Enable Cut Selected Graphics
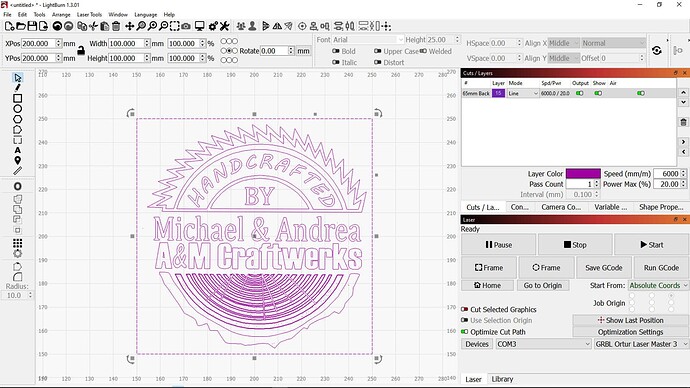 pos(464,309)
